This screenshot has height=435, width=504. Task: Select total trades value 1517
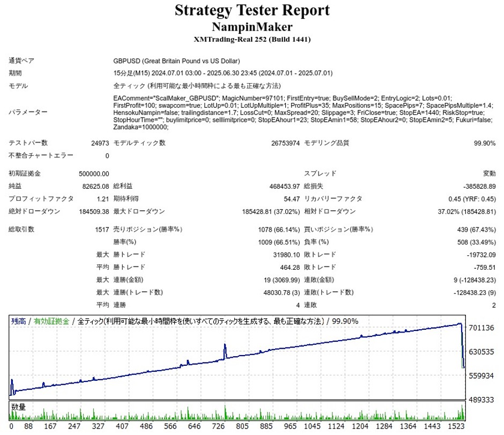tap(102, 230)
